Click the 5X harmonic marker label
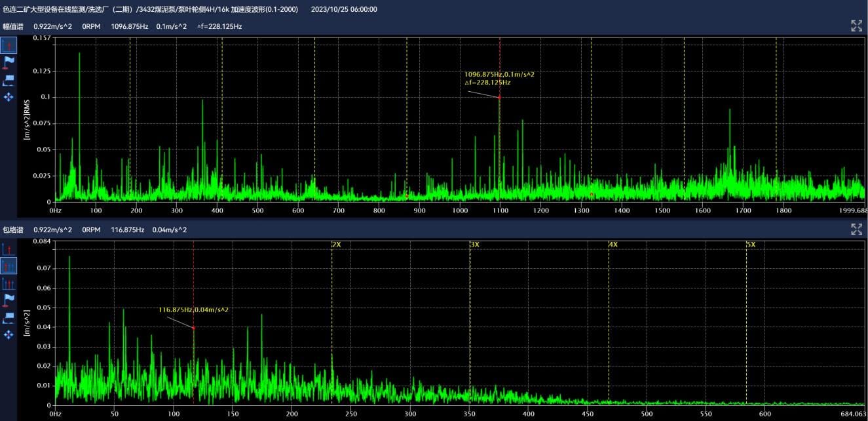This screenshot has width=868, height=421. 751,245
